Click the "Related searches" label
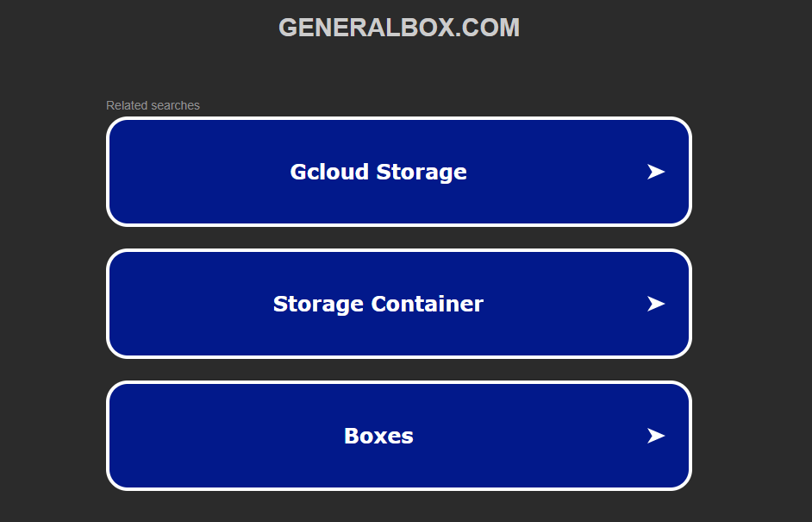Viewport: 812px width, 522px height. [x=153, y=105]
